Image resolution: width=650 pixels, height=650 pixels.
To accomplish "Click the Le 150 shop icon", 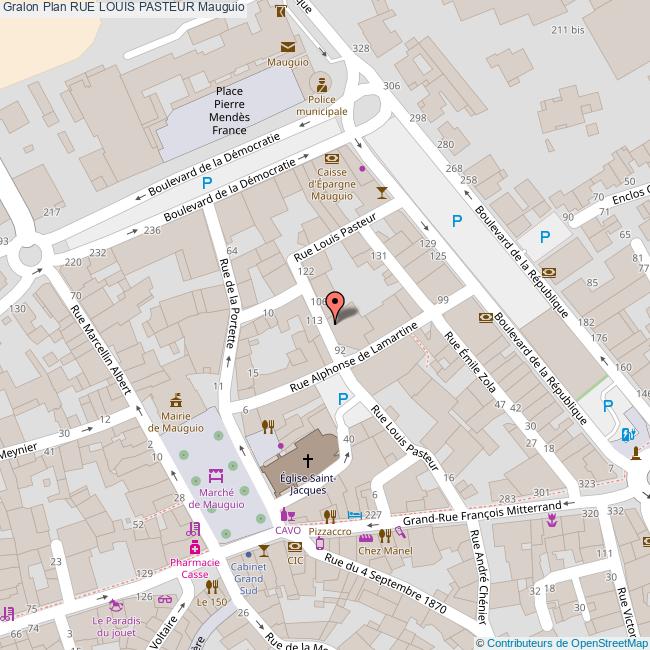I will [211, 586].
